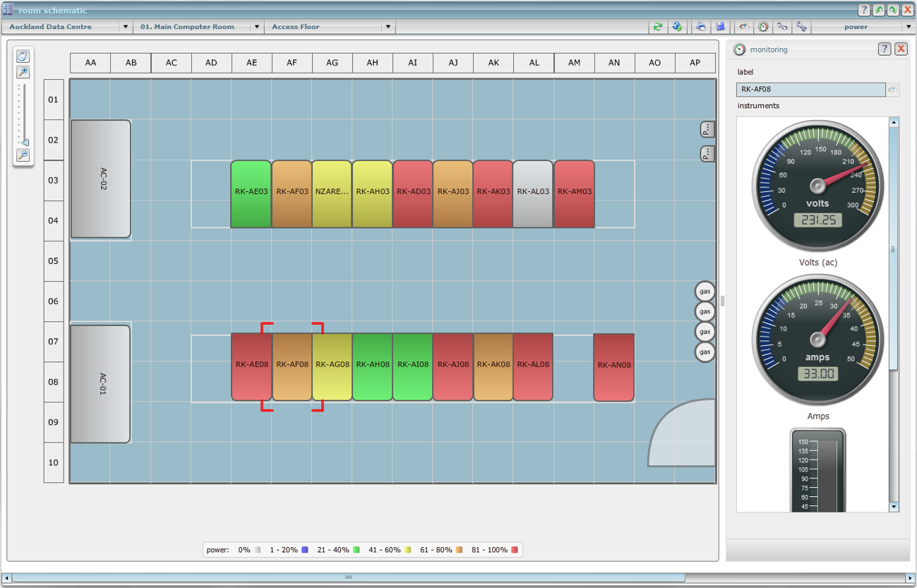917x588 pixels.
Task: Select the AC-02 air conditioning unit
Action: tap(101, 179)
